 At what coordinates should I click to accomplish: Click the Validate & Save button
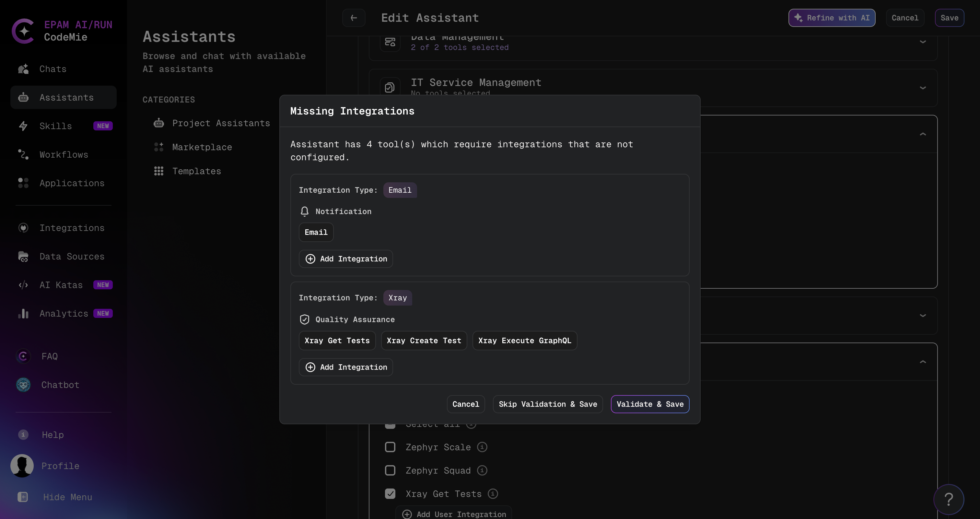pos(650,404)
